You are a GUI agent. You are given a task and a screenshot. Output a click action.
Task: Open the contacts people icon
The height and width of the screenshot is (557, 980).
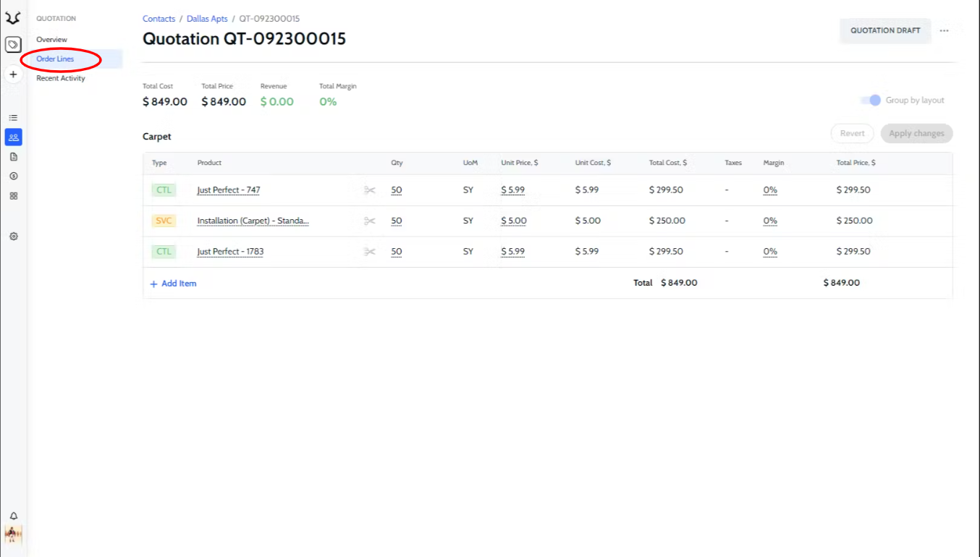[13, 137]
